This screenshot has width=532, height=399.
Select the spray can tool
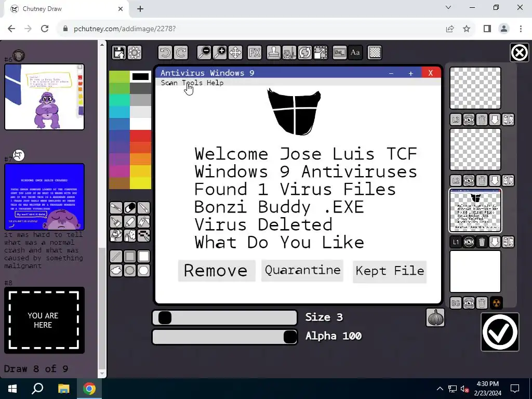click(x=130, y=235)
